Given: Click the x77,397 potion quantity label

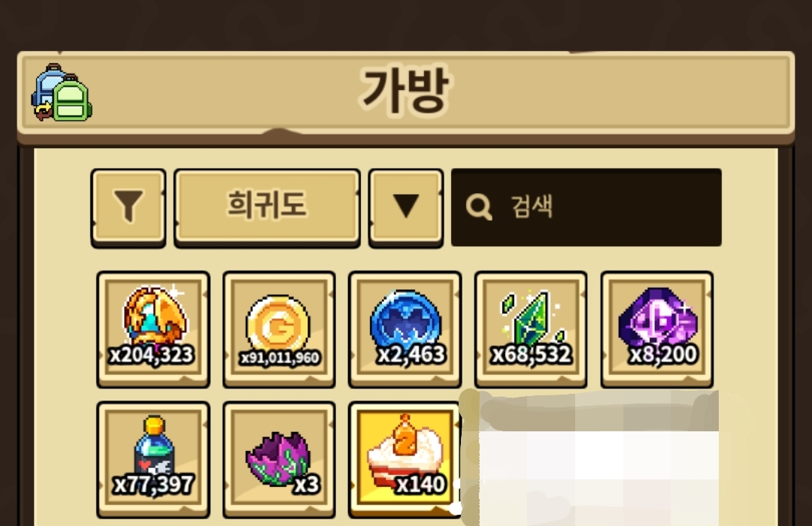Looking at the screenshot, I should pos(154,485).
